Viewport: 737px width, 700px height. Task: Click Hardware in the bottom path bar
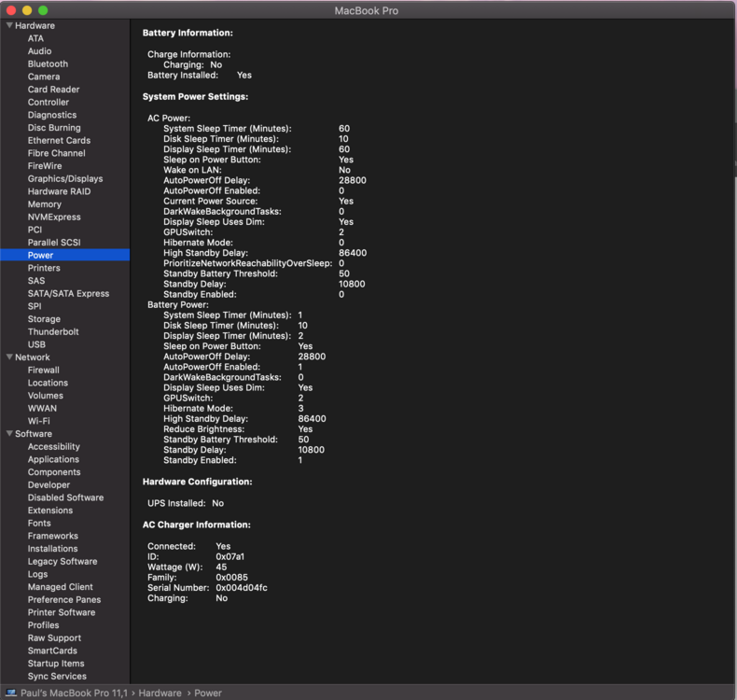pos(160,693)
